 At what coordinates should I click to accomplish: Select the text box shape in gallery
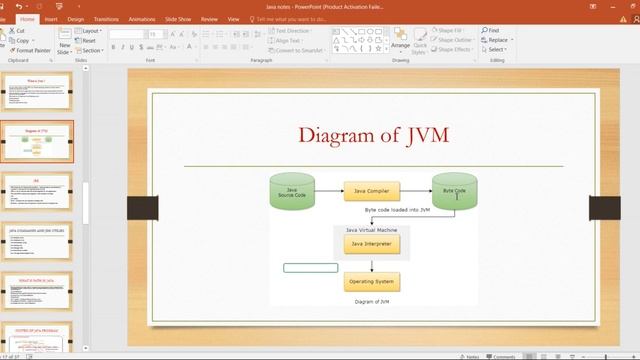click(x=336, y=31)
